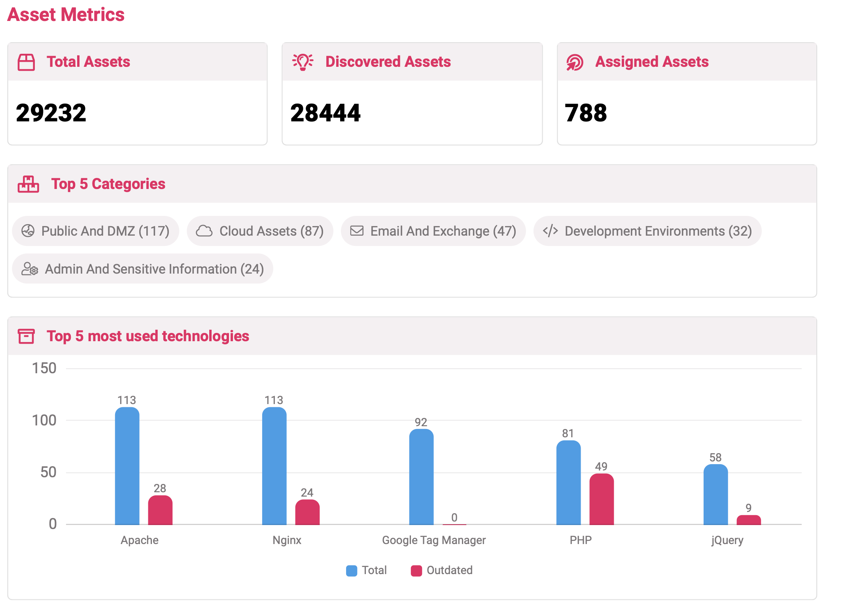Click the blue Total legend swatch
Viewport: 844px width, 616px height.
point(352,571)
